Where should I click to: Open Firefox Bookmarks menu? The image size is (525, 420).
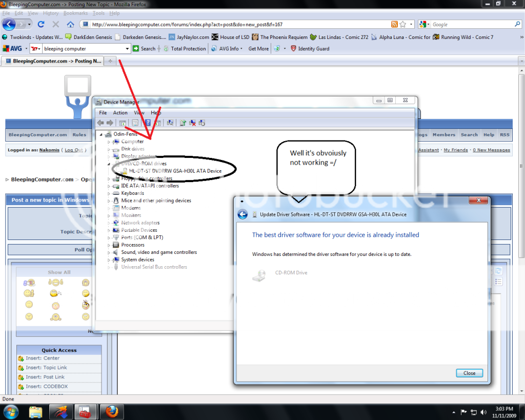coord(75,13)
